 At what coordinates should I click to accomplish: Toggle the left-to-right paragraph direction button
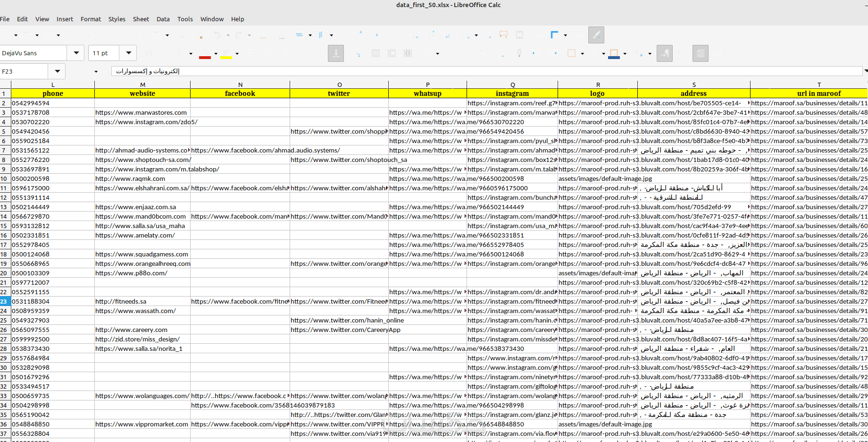pos(665,53)
